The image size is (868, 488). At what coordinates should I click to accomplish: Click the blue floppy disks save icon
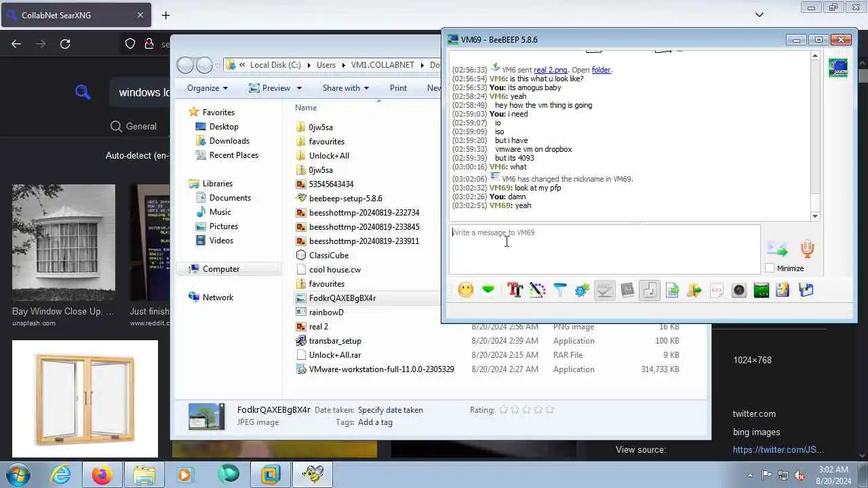tap(806, 290)
